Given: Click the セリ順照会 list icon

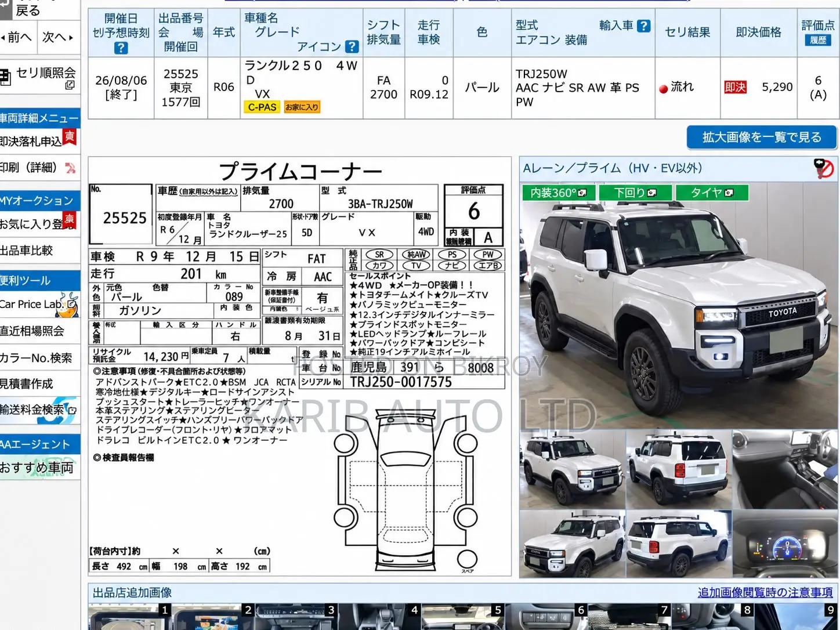Looking at the screenshot, I should click(x=5, y=78).
